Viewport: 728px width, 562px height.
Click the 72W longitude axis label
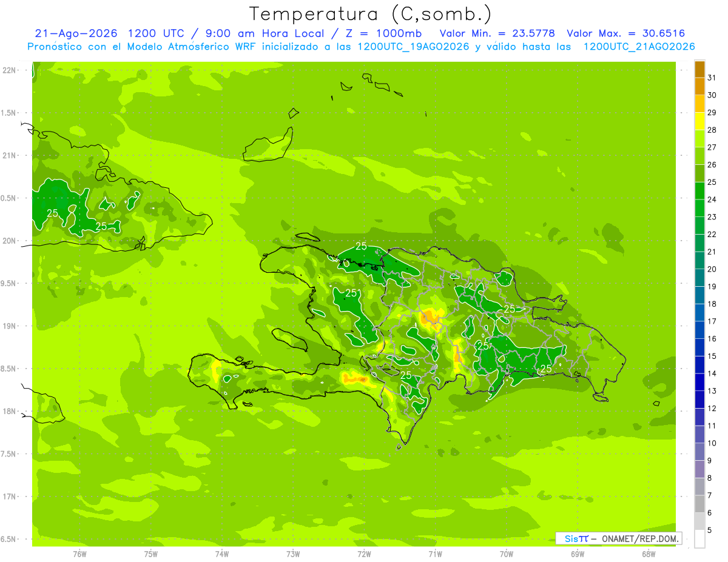pos(364,554)
